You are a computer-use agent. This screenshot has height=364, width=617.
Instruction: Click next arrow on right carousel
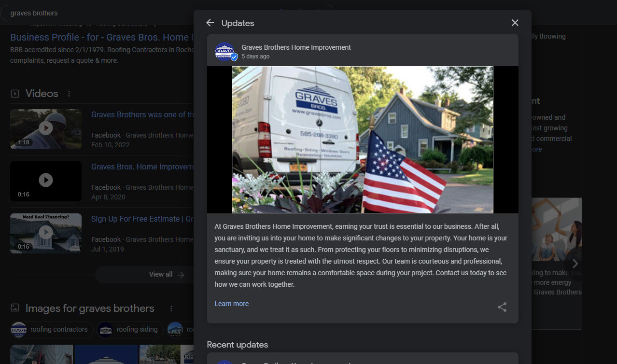(575, 264)
